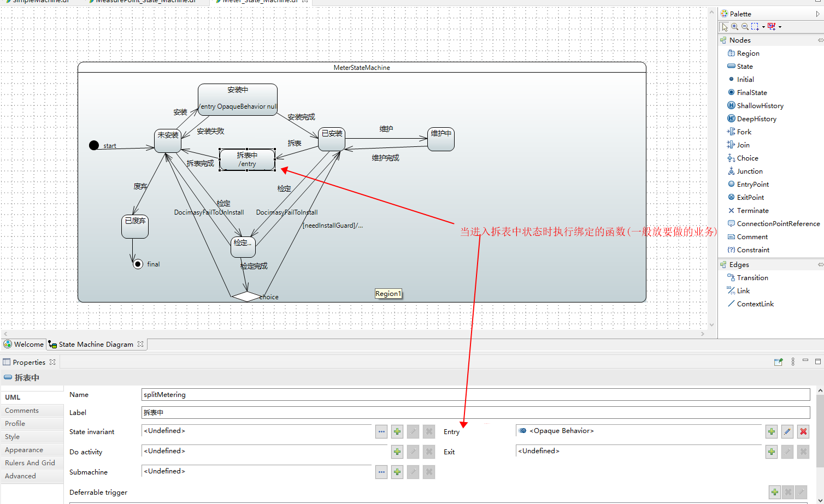The width and height of the screenshot is (824, 504).
Task: Select the Region node tool
Action: click(743, 53)
